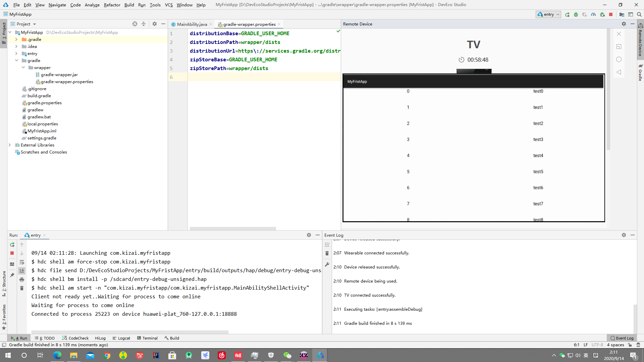Click editor horizontal scrollbar

click(233, 229)
